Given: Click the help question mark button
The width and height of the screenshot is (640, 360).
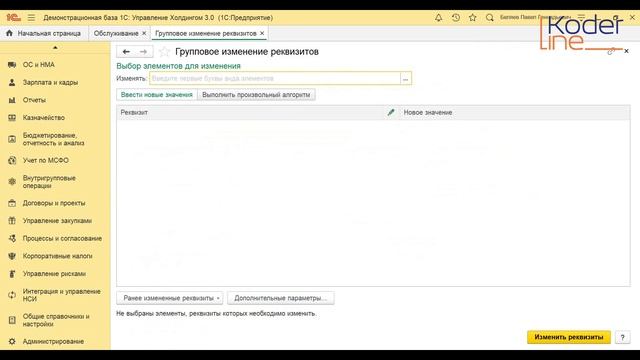Looking at the screenshot, I should [x=622, y=337].
